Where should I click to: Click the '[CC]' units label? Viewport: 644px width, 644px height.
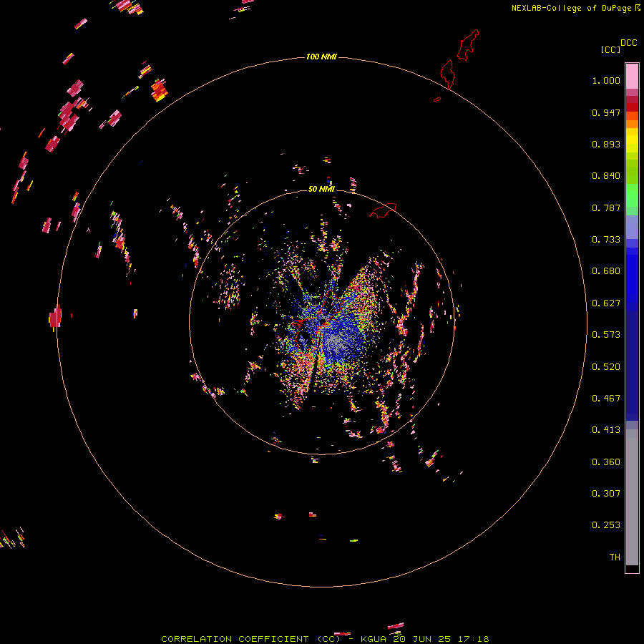pos(610,49)
